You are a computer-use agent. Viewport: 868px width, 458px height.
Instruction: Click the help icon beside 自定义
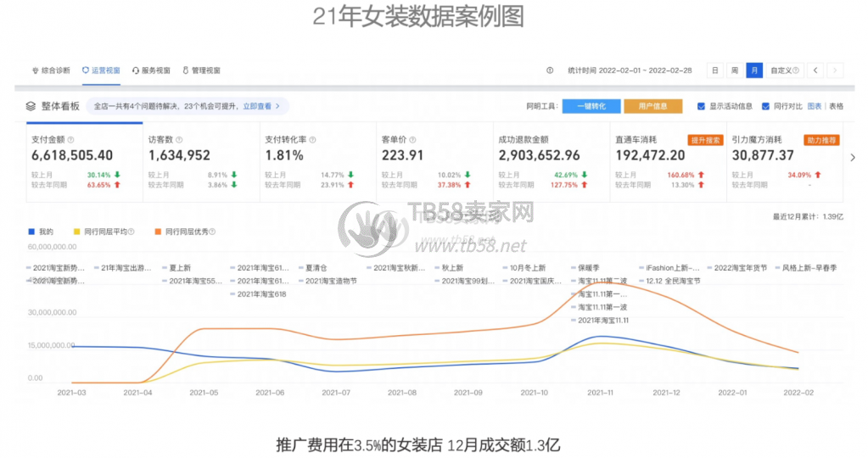coord(796,70)
